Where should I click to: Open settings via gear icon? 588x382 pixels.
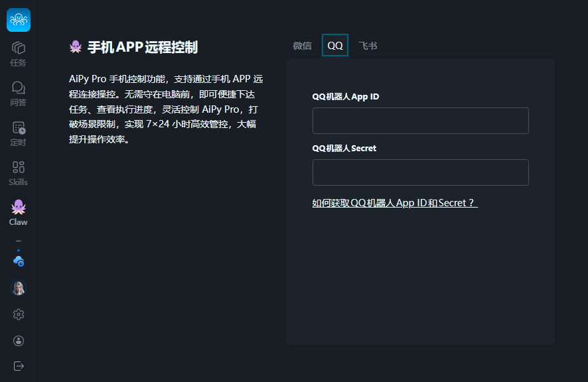(19, 314)
